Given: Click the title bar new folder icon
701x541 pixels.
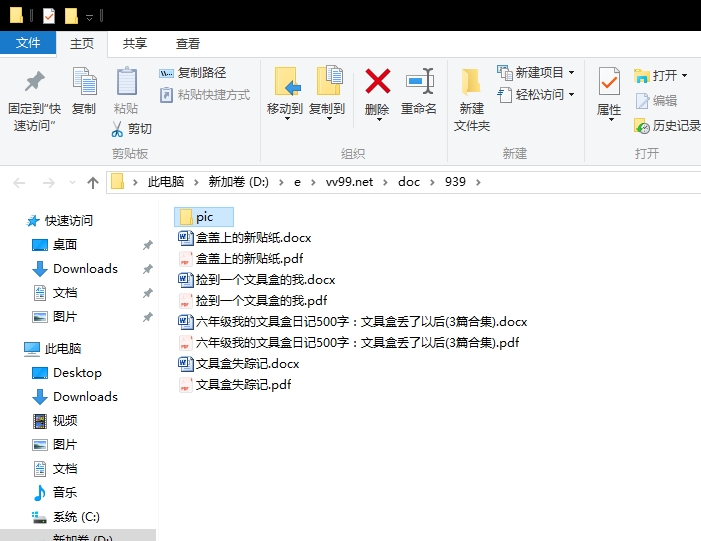Looking at the screenshot, I should click(x=71, y=16).
